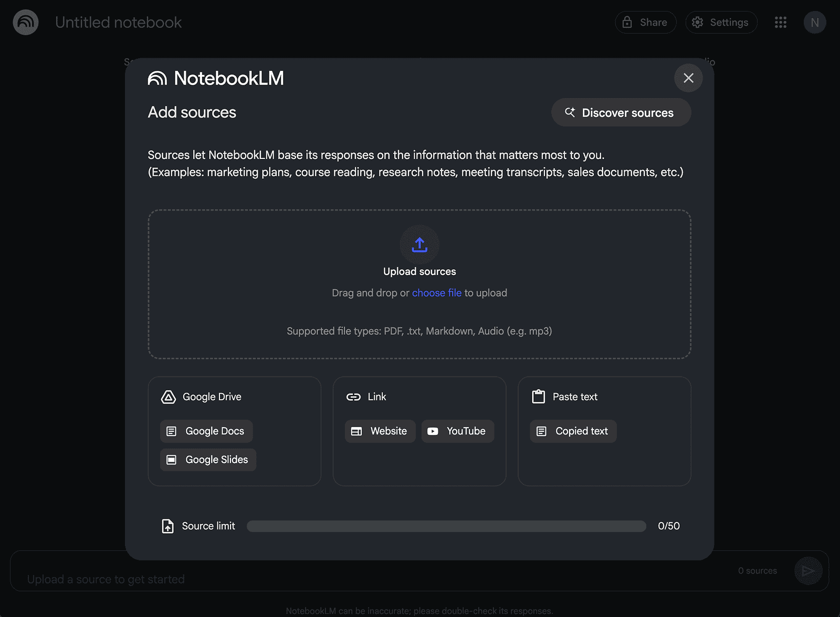Add a YouTube link source

(x=458, y=431)
